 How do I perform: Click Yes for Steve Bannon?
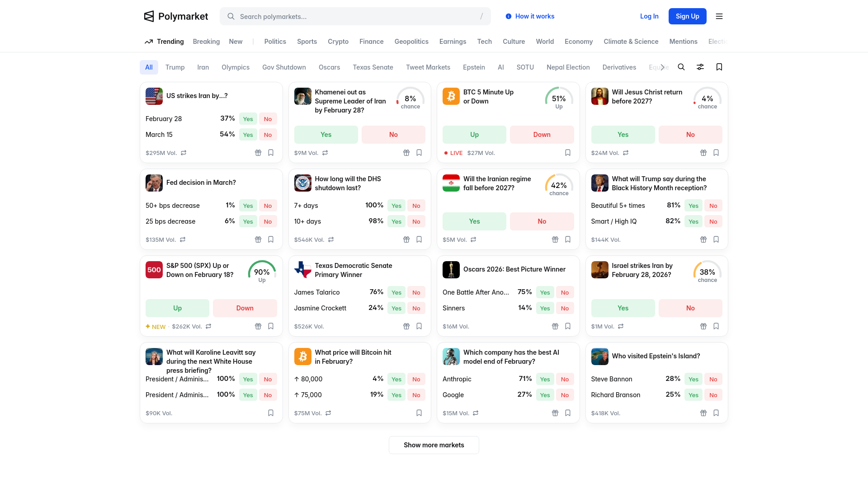click(x=693, y=379)
